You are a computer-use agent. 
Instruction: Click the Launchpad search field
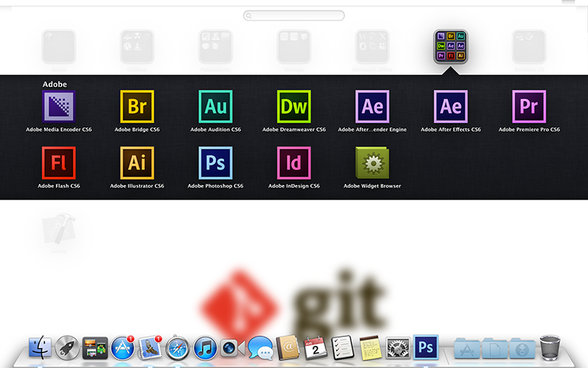point(293,15)
